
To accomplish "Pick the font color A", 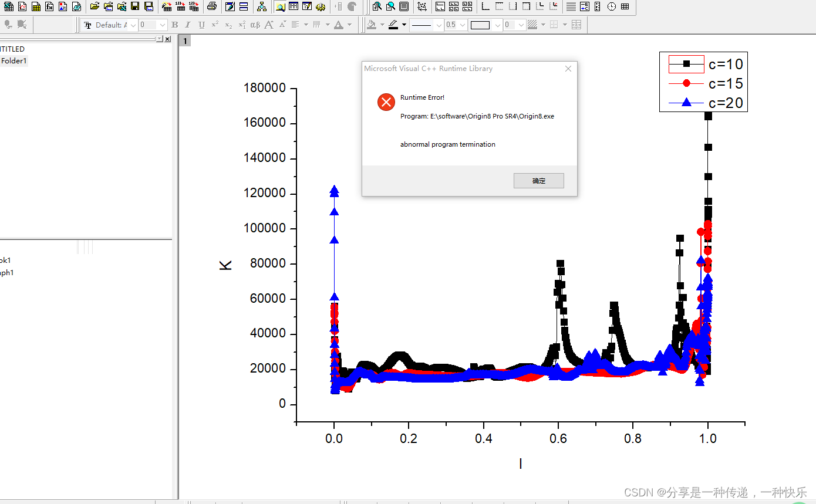I will click(x=339, y=25).
